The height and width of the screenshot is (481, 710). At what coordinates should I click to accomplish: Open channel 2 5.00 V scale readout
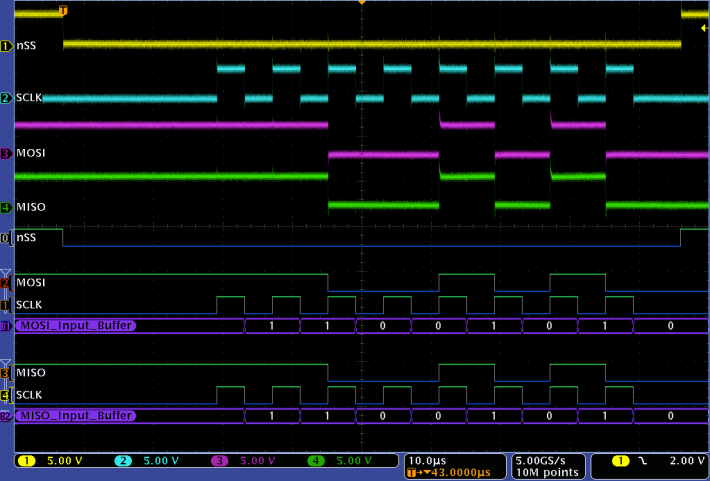tap(161, 461)
